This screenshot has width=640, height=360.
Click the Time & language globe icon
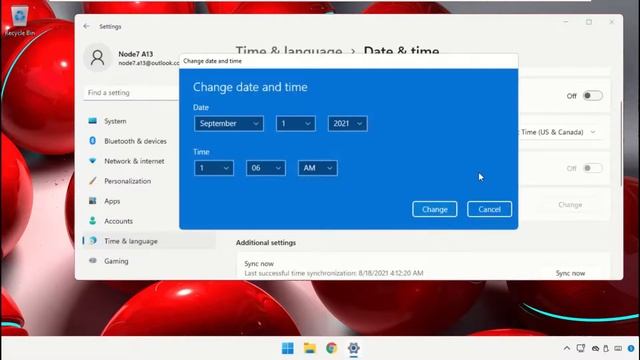(93, 240)
